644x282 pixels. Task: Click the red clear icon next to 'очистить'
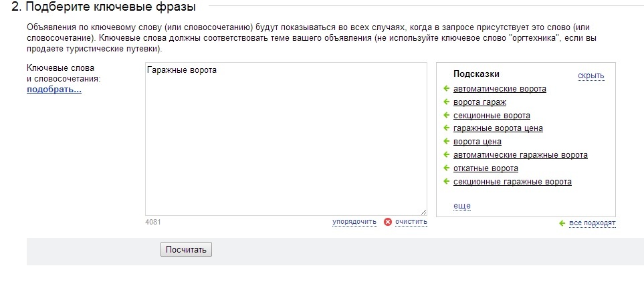click(x=388, y=222)
